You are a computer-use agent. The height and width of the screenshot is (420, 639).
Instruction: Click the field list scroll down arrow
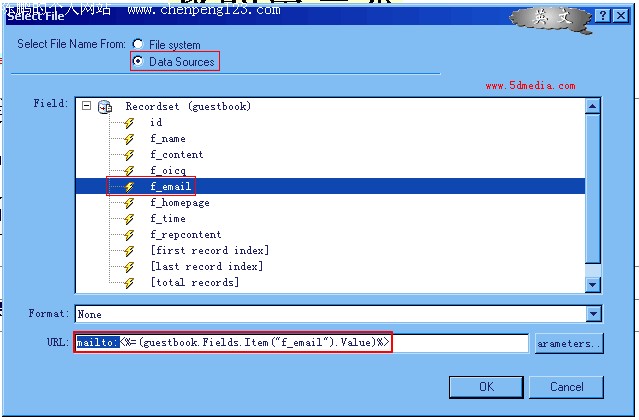coord(592,285)
